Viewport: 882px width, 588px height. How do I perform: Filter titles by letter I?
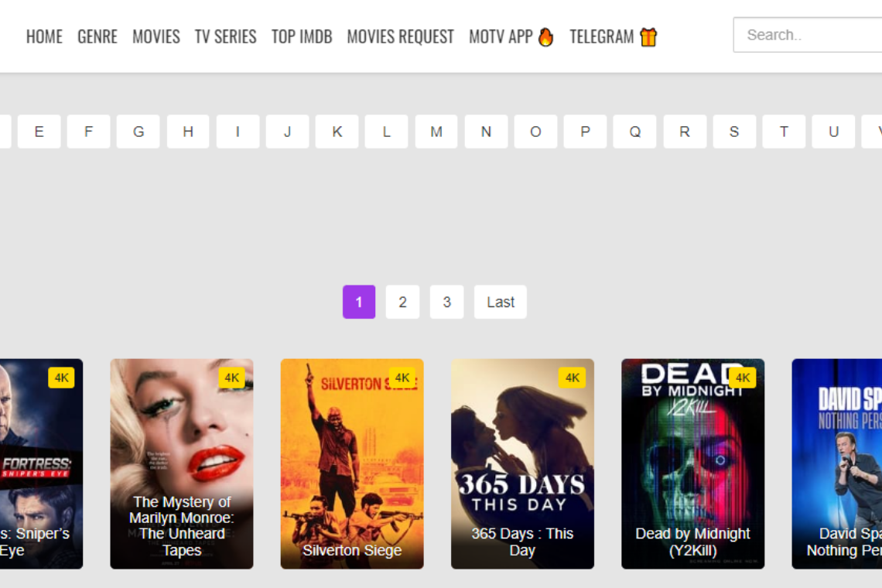pyautogui.click(x=238, y=132)
